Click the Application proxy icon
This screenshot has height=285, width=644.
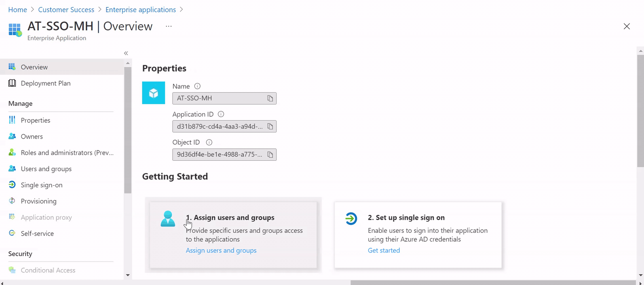(12, 217)
